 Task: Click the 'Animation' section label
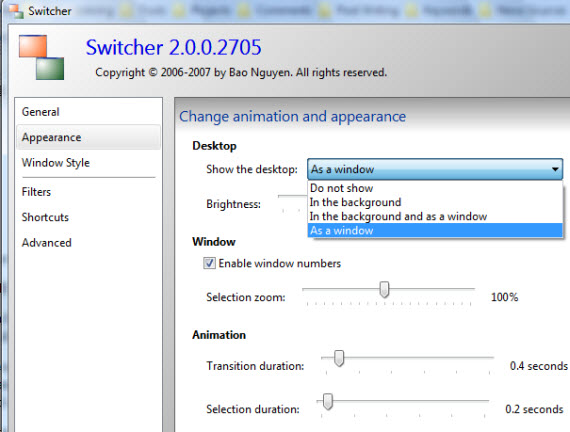pos(219,335)
